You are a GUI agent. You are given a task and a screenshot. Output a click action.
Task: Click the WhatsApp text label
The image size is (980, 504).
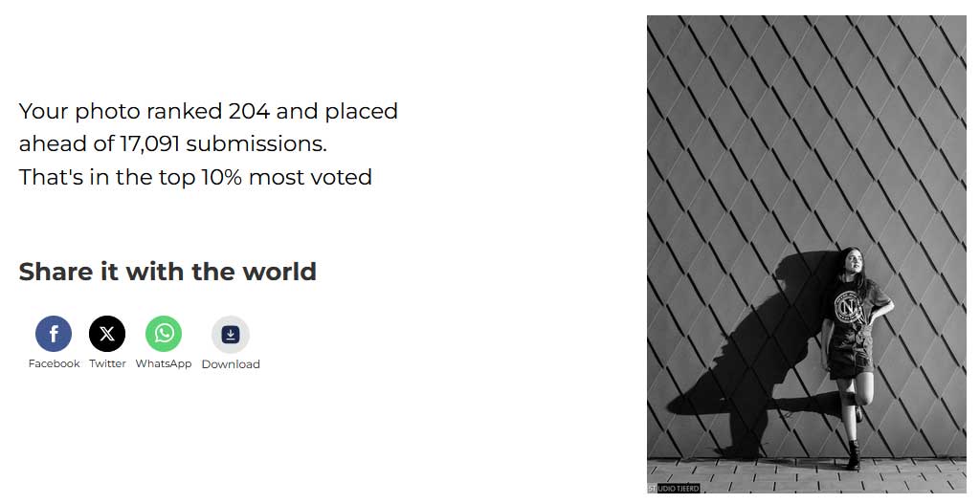click(164, 364)
